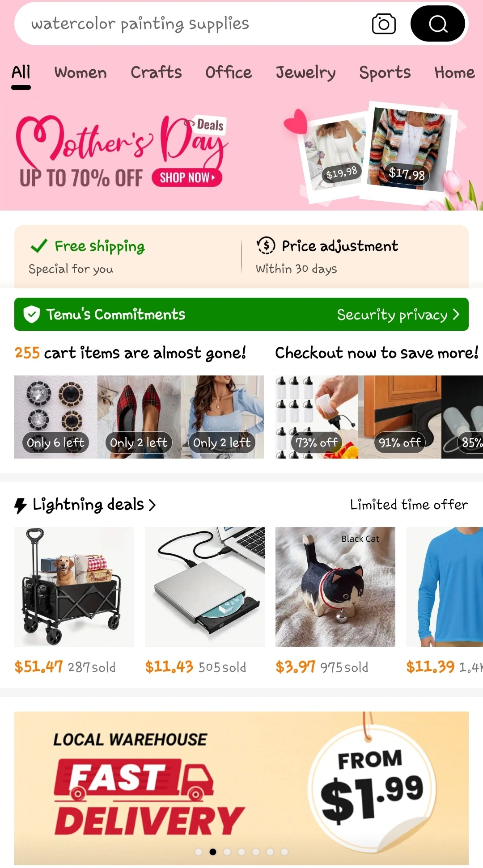Tap the camera image search icon
This screenshot has width=483, height=868.
tap(384, 24)
